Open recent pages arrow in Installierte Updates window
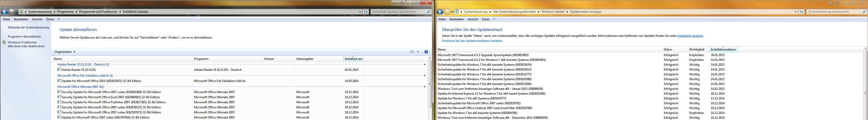The width and height of the screenshot is (868, 120). coord(16,12)
